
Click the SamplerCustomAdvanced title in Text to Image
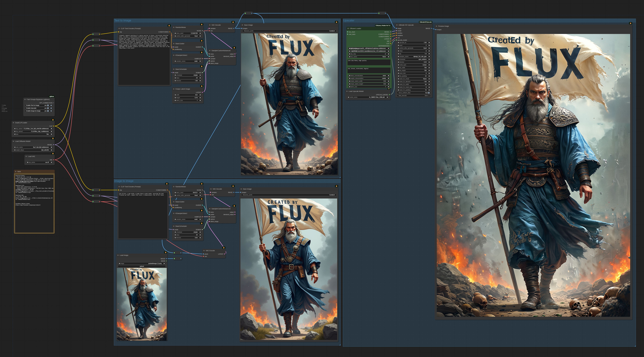click(221, 51)
